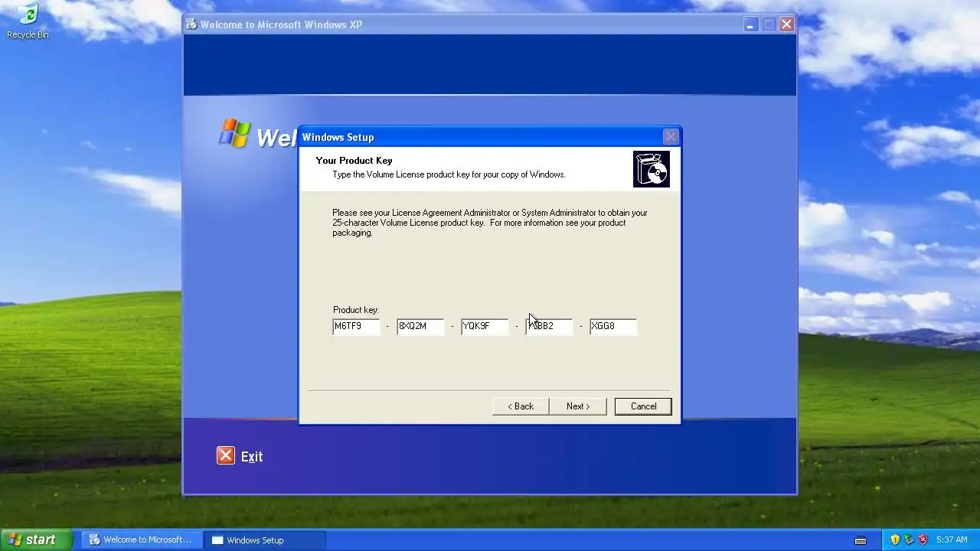Open the Recycle Bin desktop icon

click(28, 21)
